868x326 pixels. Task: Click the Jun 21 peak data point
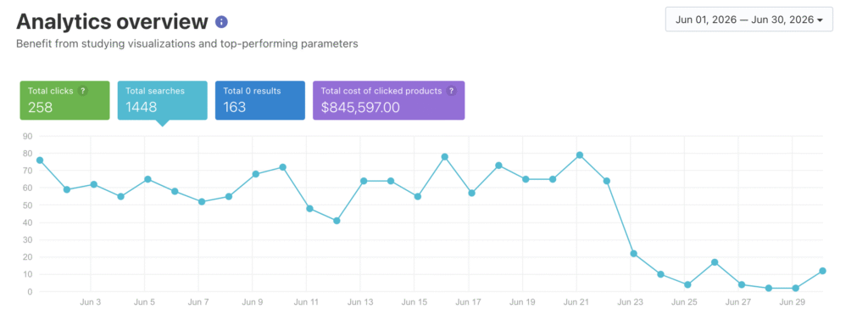coord(580,155)
